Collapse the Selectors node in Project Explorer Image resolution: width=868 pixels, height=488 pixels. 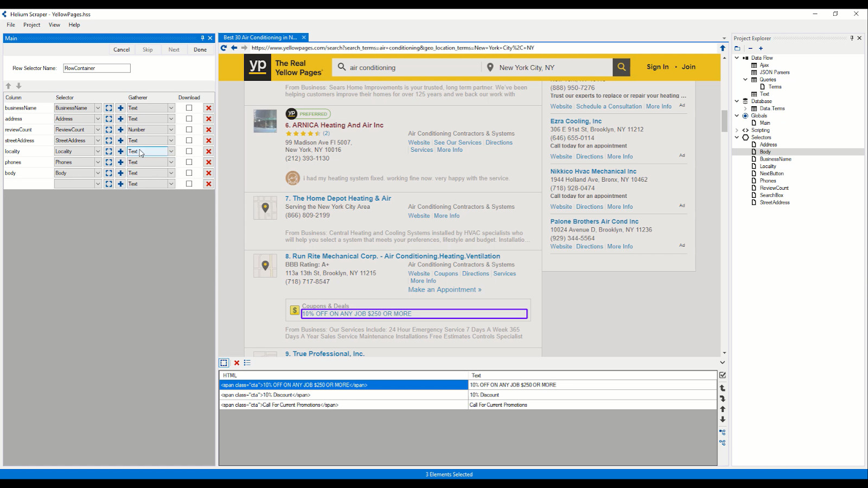(x=737, y=137)
